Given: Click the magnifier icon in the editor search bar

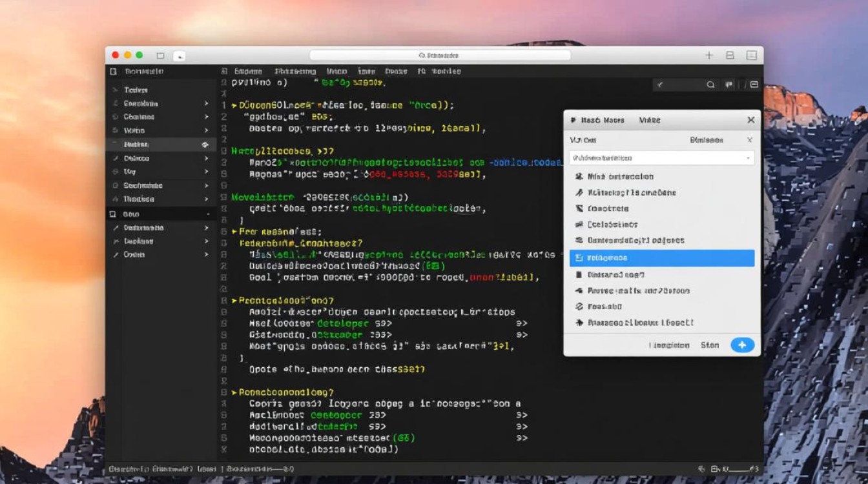Looking at the screenshot, I should point(710,85).
